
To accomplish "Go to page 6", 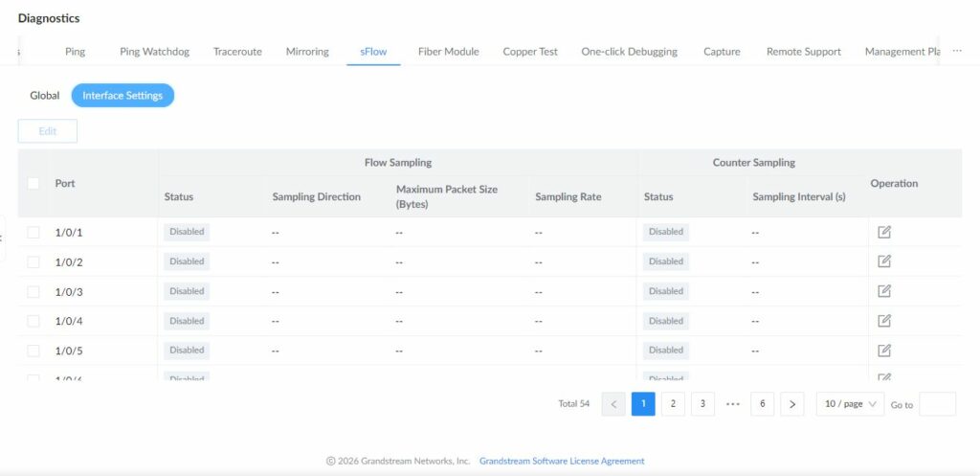I will point(763,404).
